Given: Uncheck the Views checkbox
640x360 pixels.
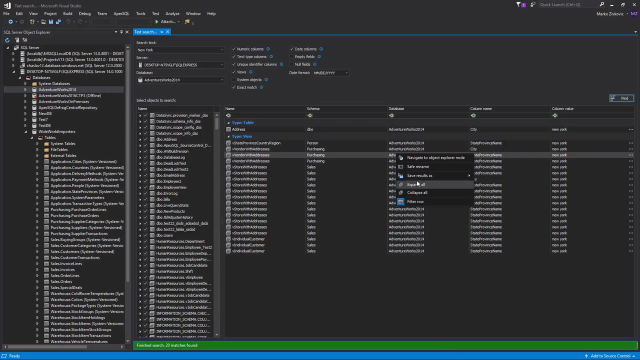Looking at the screenshot, I should coord(234,72).
